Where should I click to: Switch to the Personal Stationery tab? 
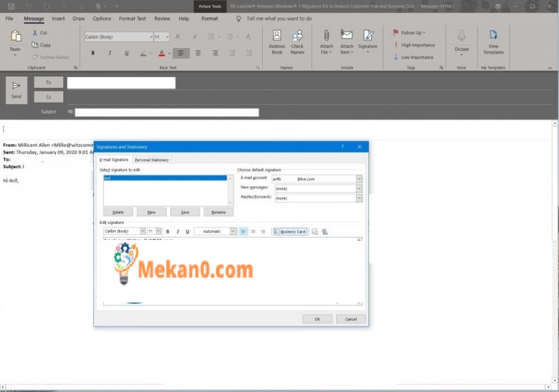pos(152,160)
